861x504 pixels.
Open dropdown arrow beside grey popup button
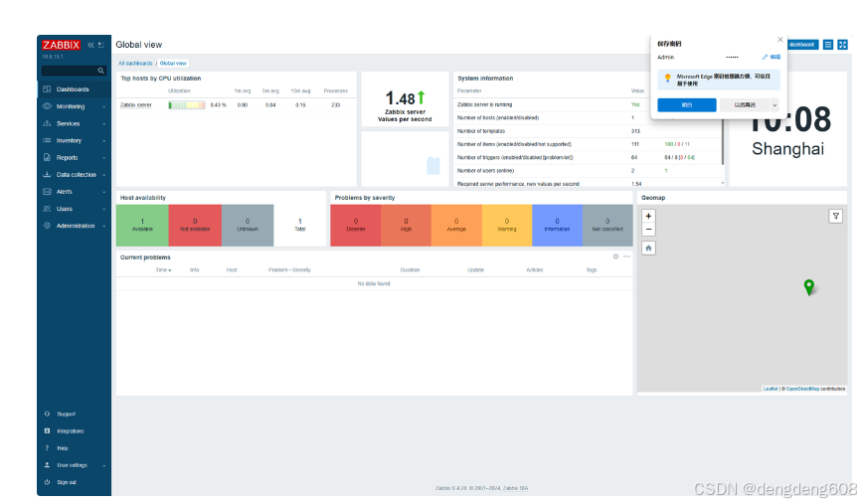coord(775,104)
